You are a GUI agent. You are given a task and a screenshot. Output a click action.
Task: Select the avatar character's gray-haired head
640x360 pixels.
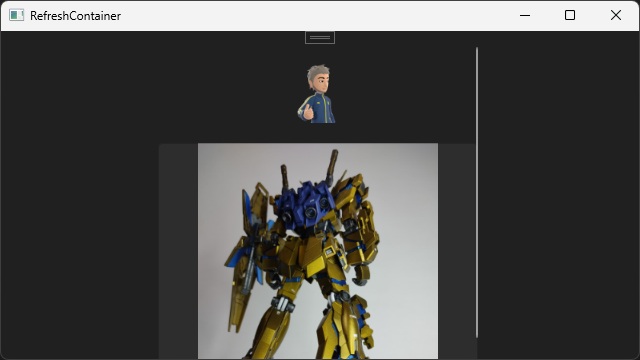click(318, 79)
